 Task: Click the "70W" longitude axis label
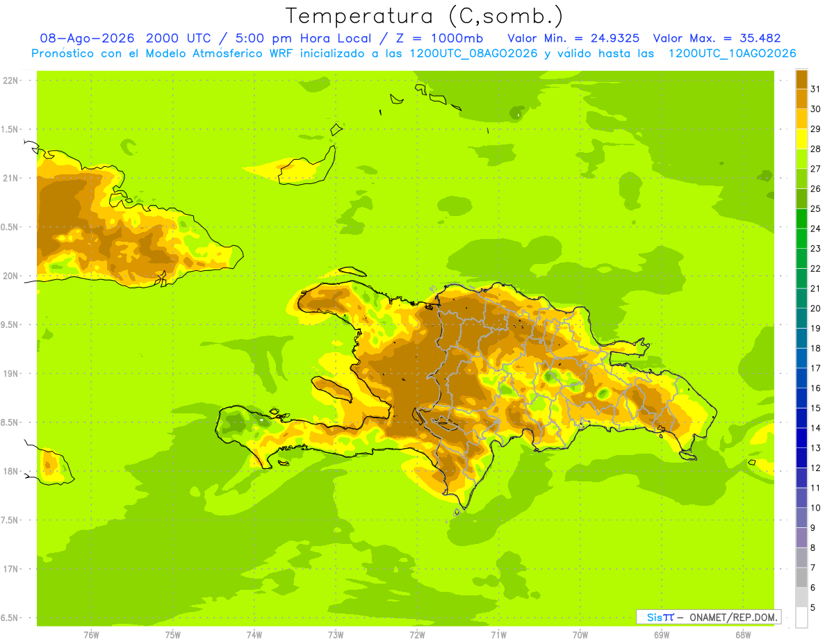(580, 635)
